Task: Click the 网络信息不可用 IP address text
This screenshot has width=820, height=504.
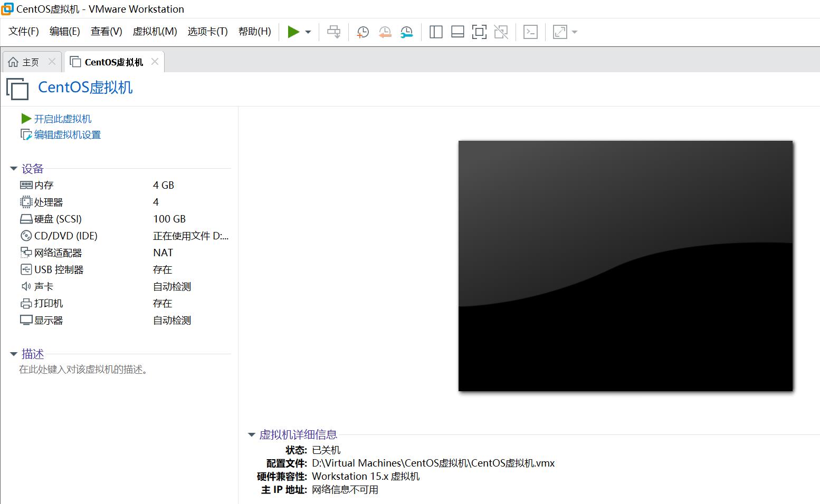Action: coord(345,489)
